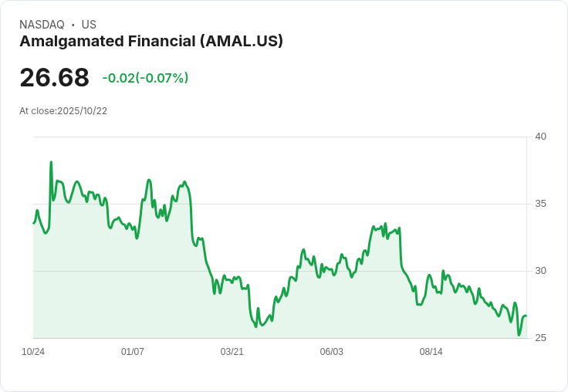Click the 35 price axis label
The height and width of the screenshot is (392, 568).
click(541, 204)
